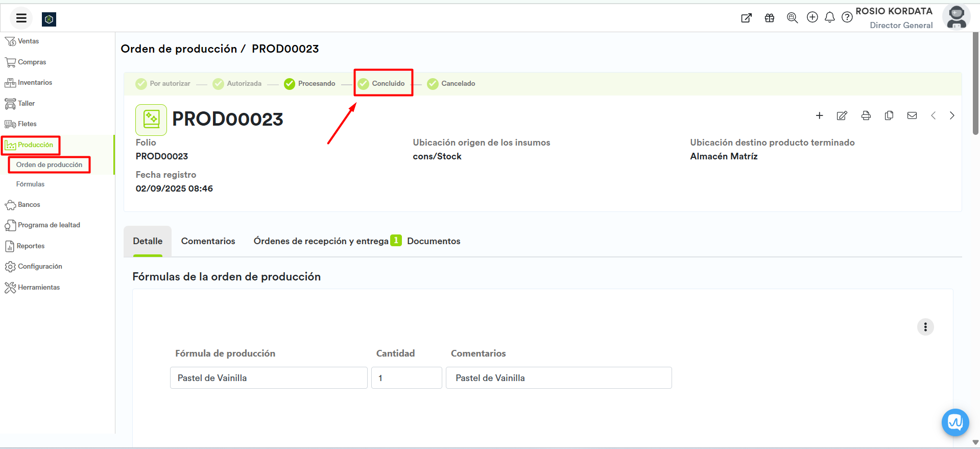Click the Cantidad input field

coord(406,378)
